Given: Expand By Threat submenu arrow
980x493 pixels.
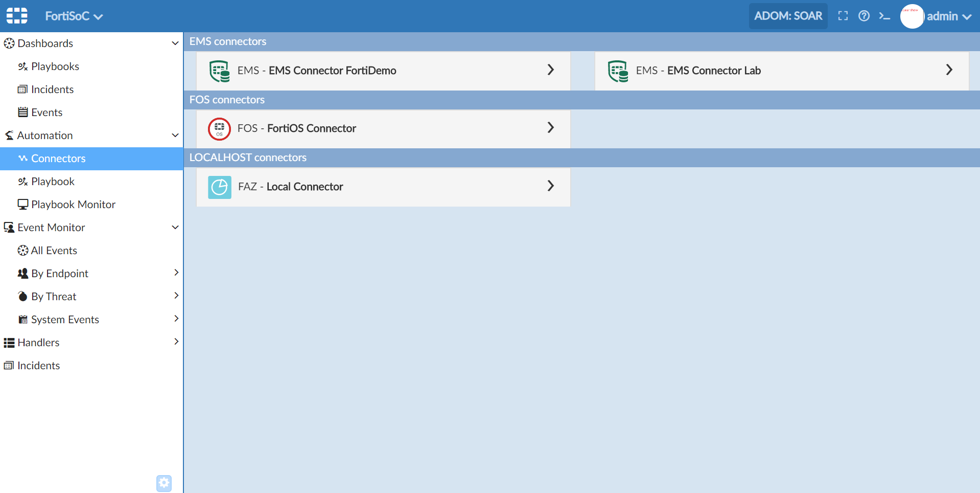Looking at the screenshot, I should coord(176,296).
